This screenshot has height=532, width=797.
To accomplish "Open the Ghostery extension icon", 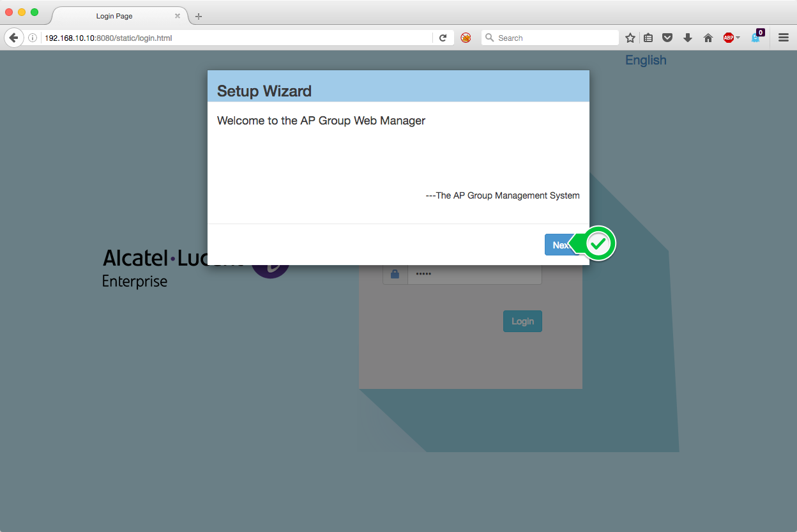I will point(757,37).
